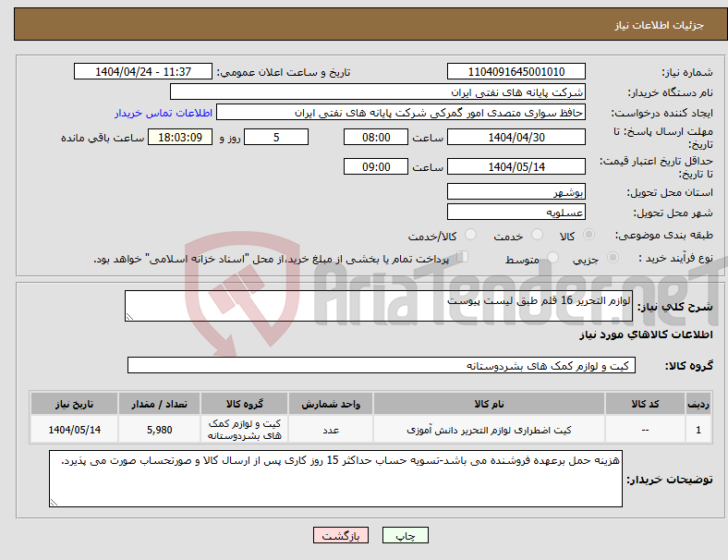Click the response deadline date 1404/04/30
728x560 pixels.
tap(516, 137)
